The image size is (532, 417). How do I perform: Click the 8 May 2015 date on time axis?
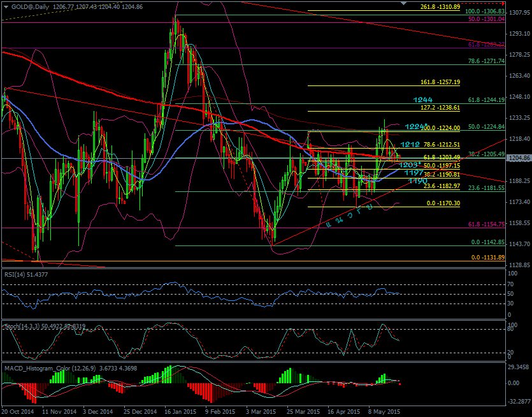pyautogui.click(x=385, y=411)
